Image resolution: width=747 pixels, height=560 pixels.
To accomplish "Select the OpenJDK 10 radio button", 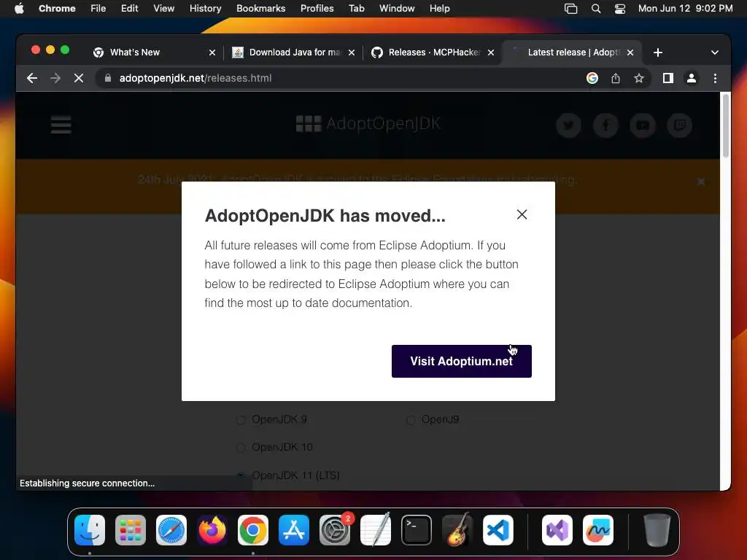I will [241, 447].
